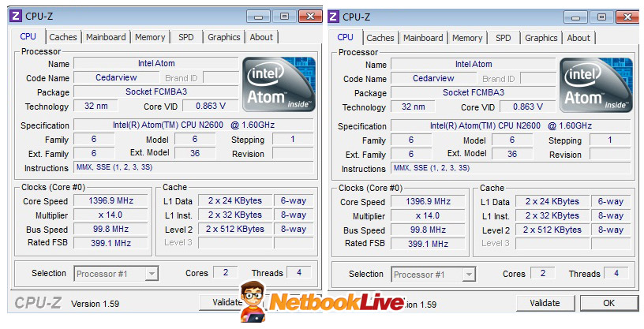Click CPU-Z app icon in right window title bar
The width and height of the screenshot is (644, 329).
tap(334, 17)
